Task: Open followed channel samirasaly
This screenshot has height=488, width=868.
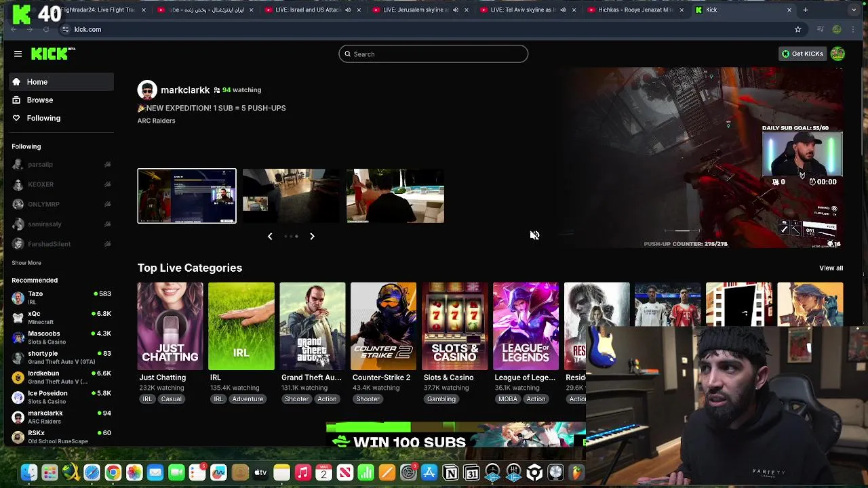Action: [x=61, y=224]
